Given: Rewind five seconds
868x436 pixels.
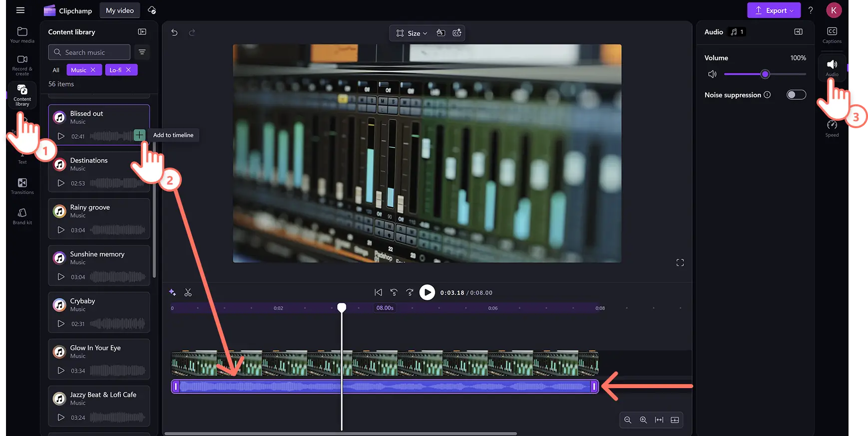Looking at the screenshot, I should 394,292.
